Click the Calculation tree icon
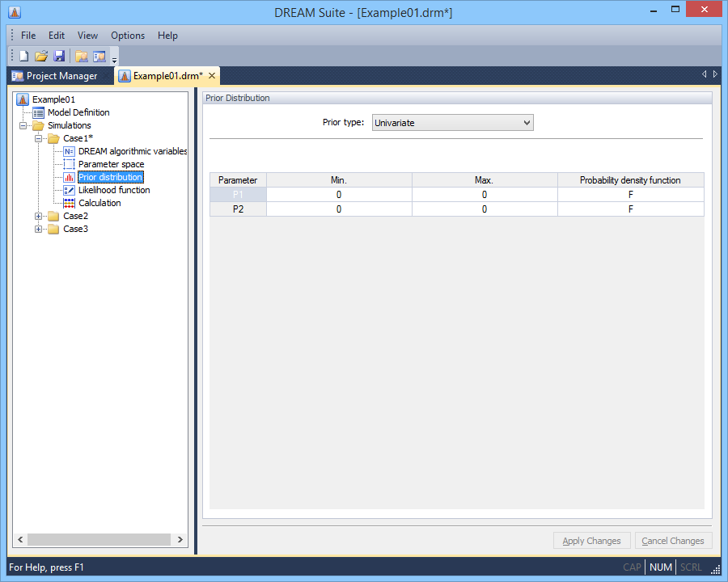 click(x=70, y=203)
